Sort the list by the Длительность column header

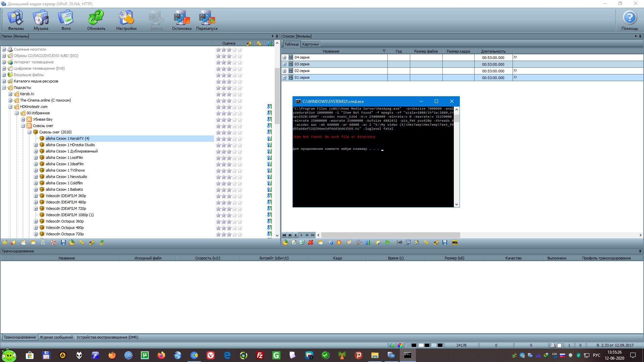(493, 51)
